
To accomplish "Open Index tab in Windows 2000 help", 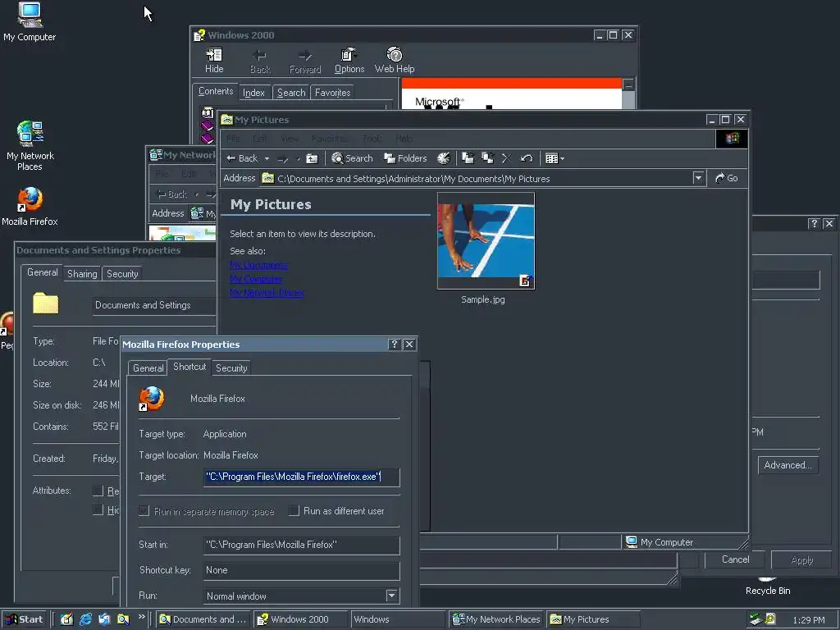I will (254, 93).
